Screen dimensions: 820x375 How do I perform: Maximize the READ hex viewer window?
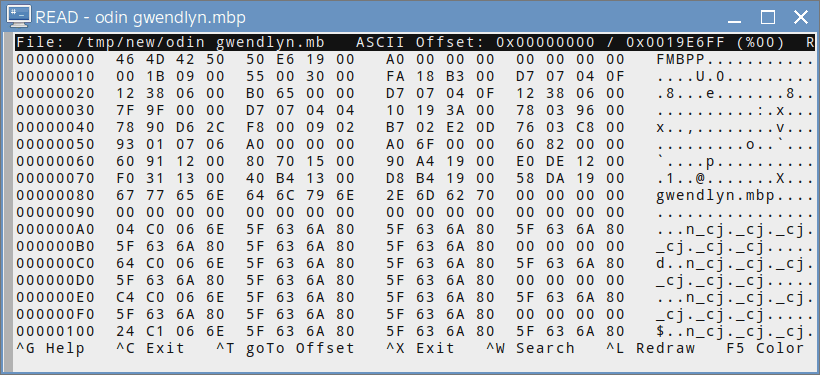click(x=768, y=18)
